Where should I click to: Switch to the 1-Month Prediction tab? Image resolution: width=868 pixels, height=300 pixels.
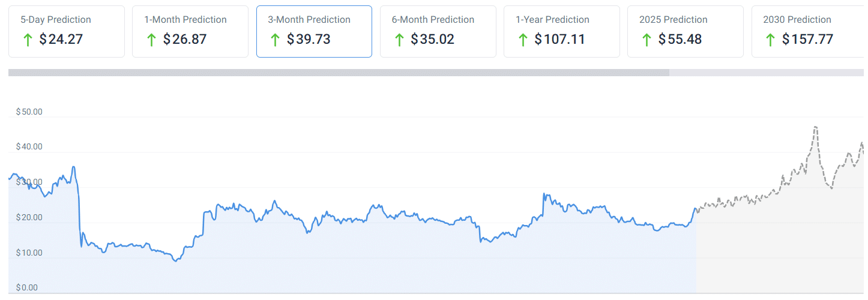190,31
